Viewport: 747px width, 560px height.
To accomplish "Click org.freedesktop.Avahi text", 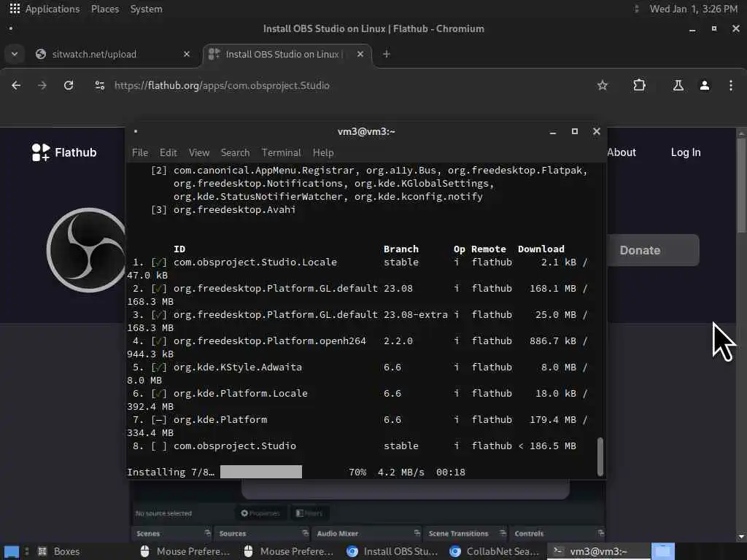I will point(234,209).
